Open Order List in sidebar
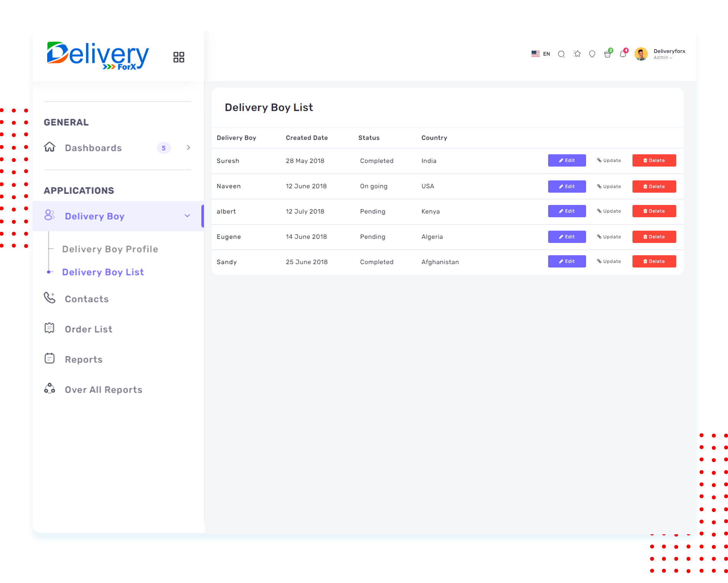Image resolution: width=728 pixels, height=583 pixels. click(89, 330)
